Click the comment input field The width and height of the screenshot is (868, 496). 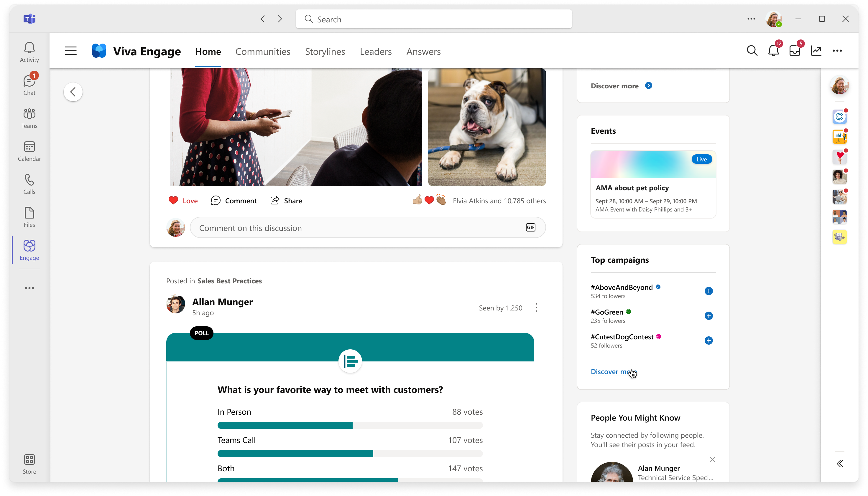tap(368, 227)
